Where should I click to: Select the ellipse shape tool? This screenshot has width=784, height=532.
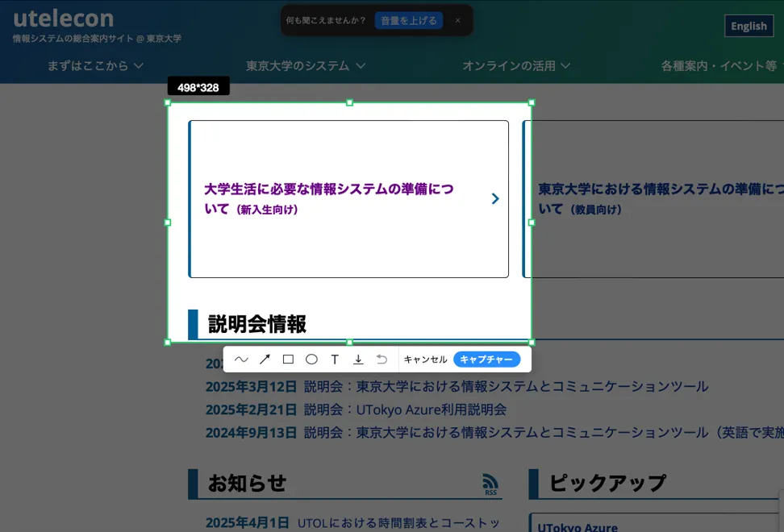tap(311, 360)
